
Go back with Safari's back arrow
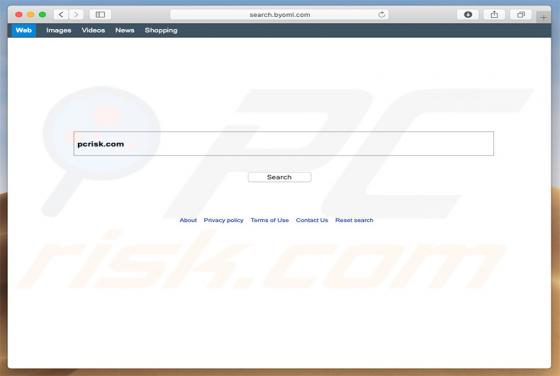pyautogui.click(x=61, y=15)
